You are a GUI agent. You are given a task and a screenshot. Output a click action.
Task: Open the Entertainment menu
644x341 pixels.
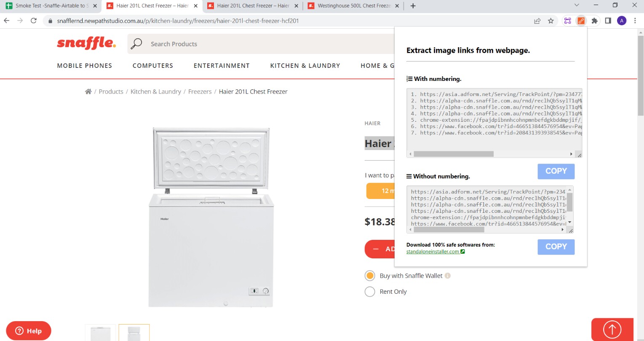click(x=222, y=66)
